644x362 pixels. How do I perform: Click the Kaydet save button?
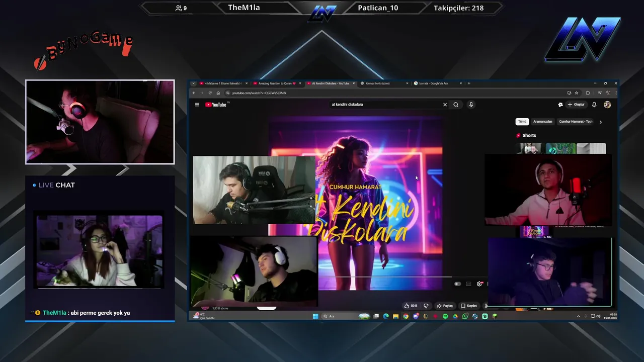[x=469, y=306]
